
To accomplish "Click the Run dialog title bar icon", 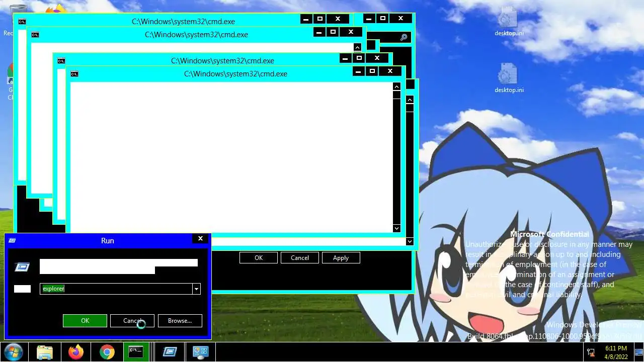I will click(13, 240).
